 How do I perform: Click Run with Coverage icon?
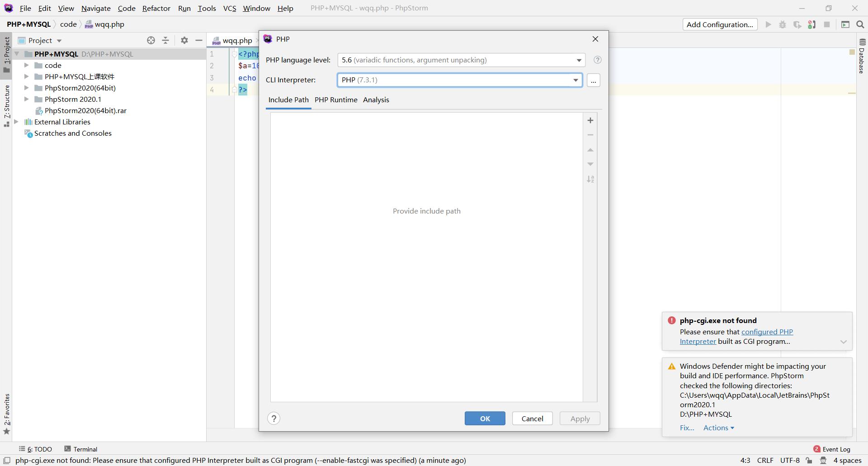pyautogui.click(x=797, y=24)
